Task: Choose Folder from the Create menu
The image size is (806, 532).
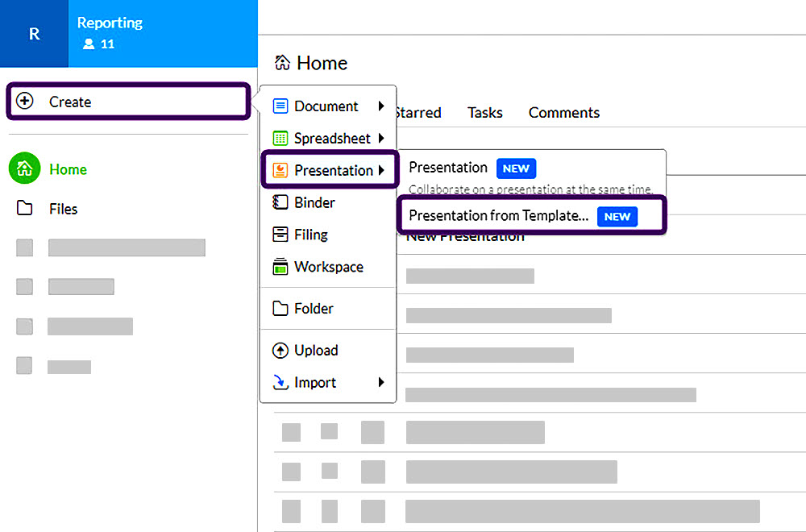Action: [x=313, y=309]
